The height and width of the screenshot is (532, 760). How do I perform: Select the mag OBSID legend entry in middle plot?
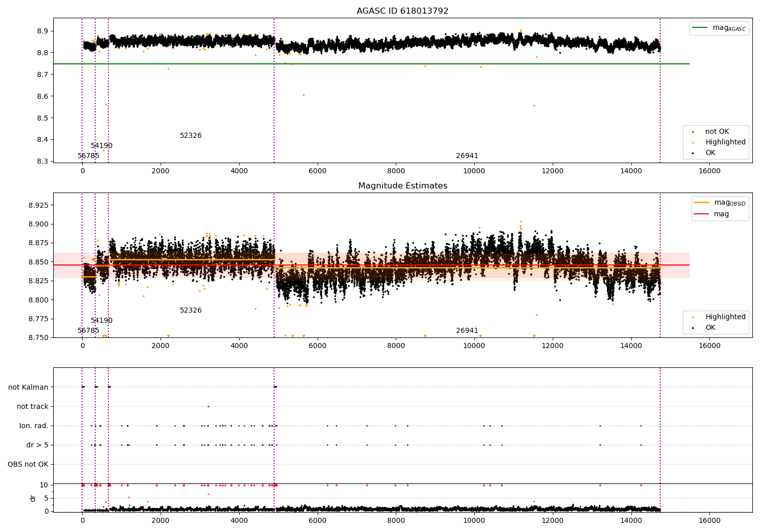pyautogui.click(x=720, y=203)
